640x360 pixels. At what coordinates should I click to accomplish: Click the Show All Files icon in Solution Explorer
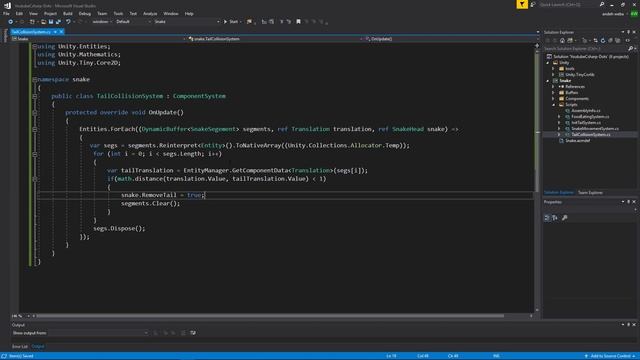618,40
